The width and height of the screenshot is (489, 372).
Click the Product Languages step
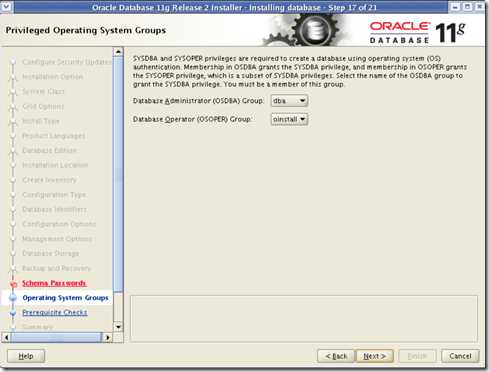(53, 136)
